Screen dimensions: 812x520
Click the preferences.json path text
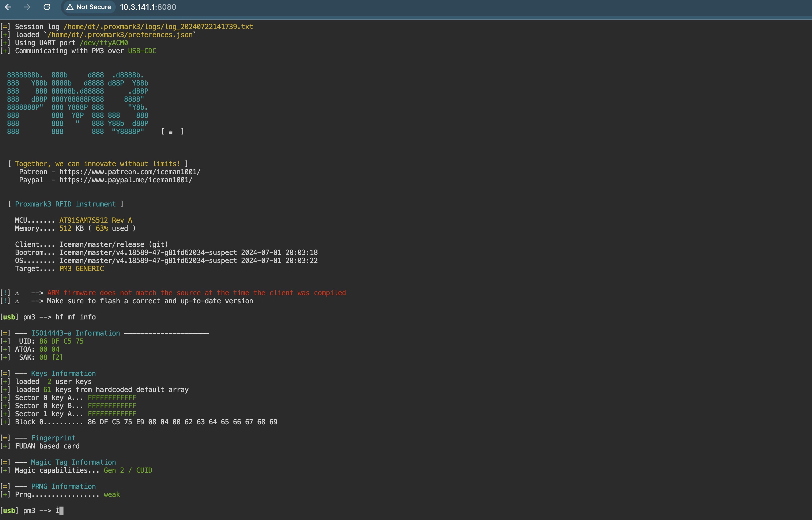pyautogui.click(x=120, y=35)
